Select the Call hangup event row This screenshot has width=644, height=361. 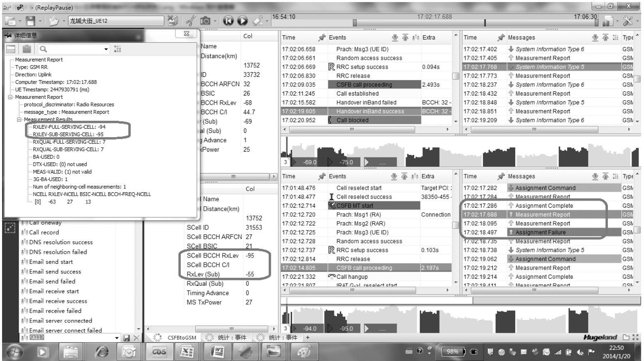point(367,277)
